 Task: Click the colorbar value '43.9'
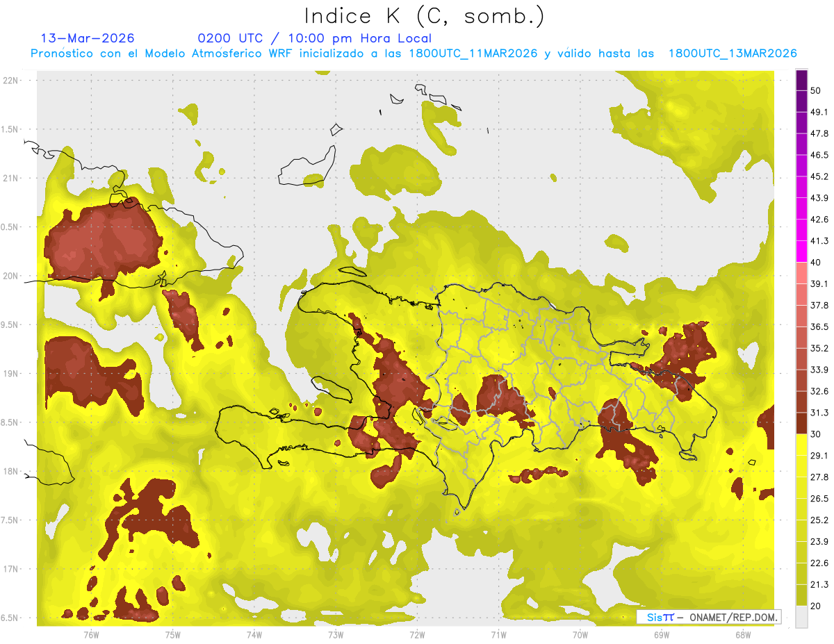[819, 198]
